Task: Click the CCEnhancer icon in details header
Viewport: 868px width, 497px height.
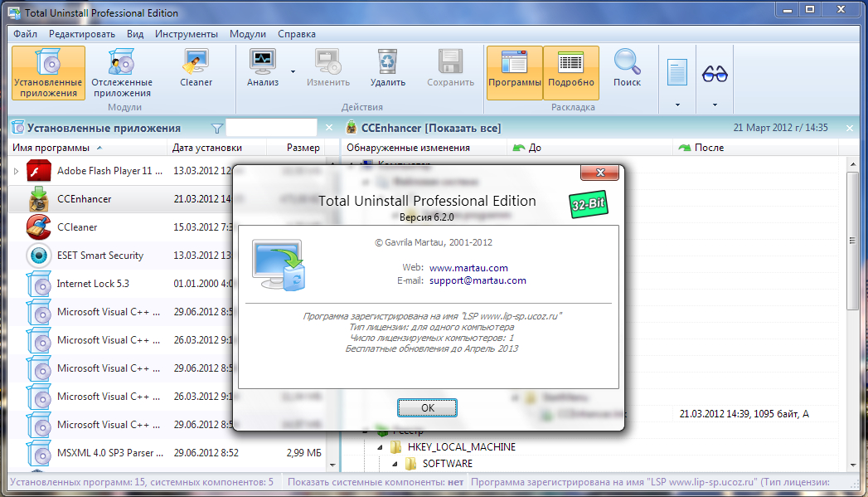Action: tap(351, 128)
